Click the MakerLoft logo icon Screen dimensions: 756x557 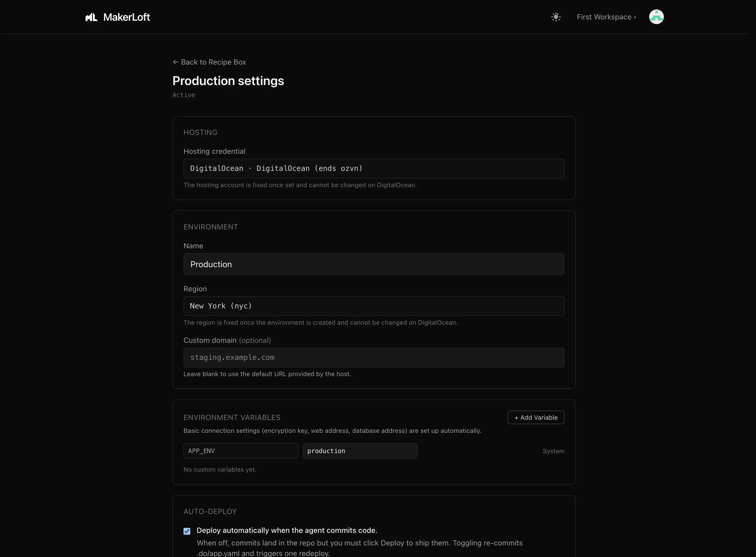pos(91,17)
